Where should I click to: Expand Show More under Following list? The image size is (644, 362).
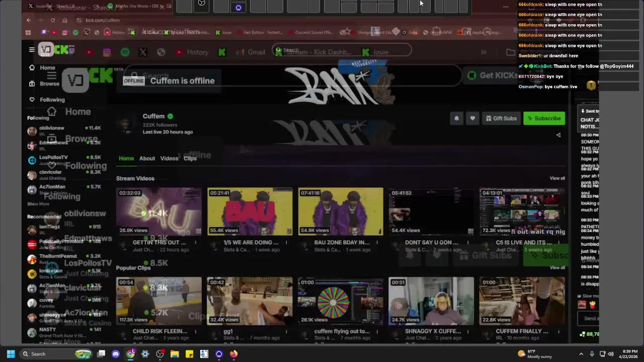38,204
